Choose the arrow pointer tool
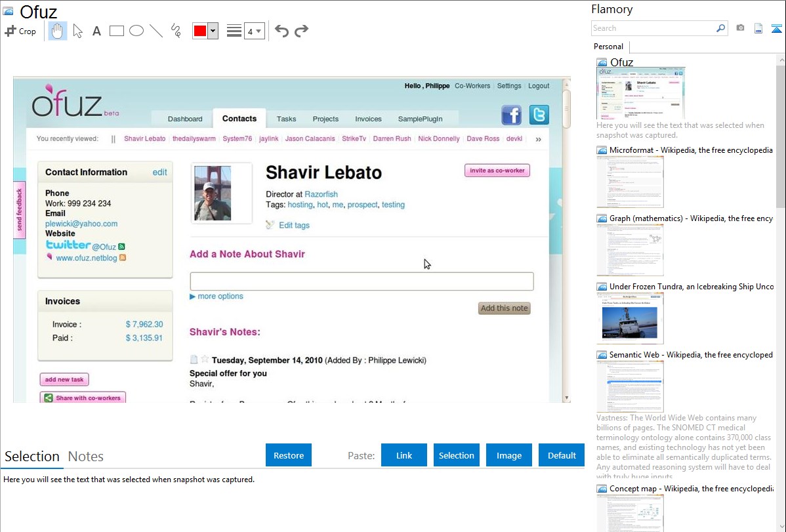This screenshot has width=786, height=532. (77, 31)
